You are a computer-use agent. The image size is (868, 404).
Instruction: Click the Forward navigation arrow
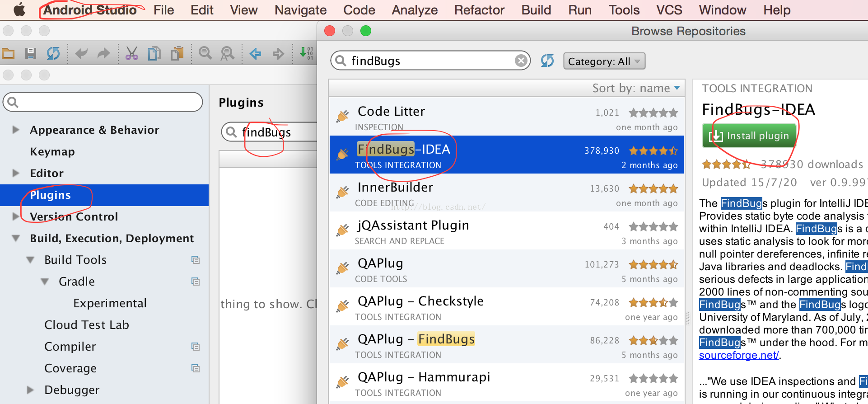click(x=278, y=54)
